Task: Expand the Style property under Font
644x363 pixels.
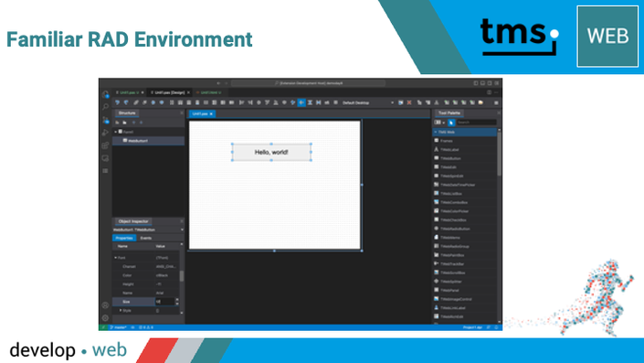Action: tap(121, 310)
